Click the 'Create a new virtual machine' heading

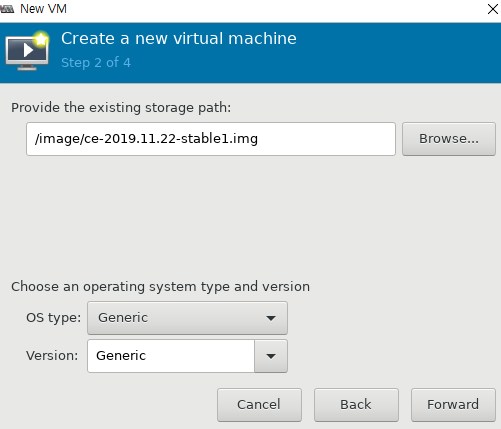[x=179, y=38]
